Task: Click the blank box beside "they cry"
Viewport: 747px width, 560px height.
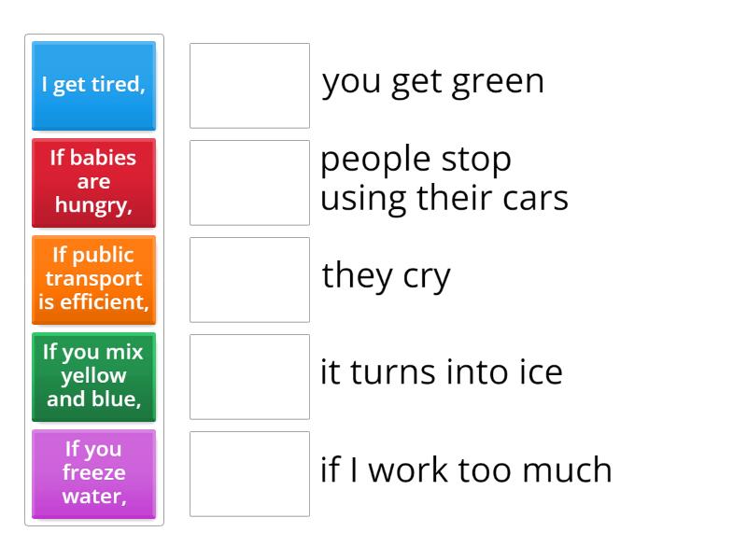Action: [250, 280]
